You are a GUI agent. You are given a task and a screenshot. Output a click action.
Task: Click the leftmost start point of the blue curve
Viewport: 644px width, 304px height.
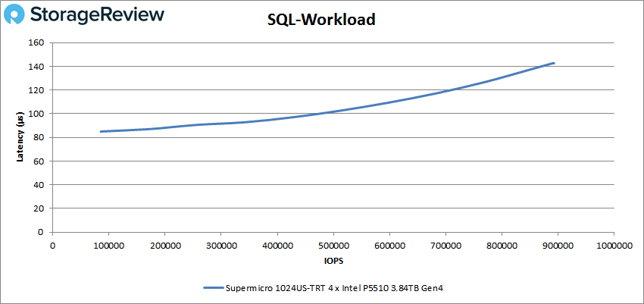click(101, 131)
